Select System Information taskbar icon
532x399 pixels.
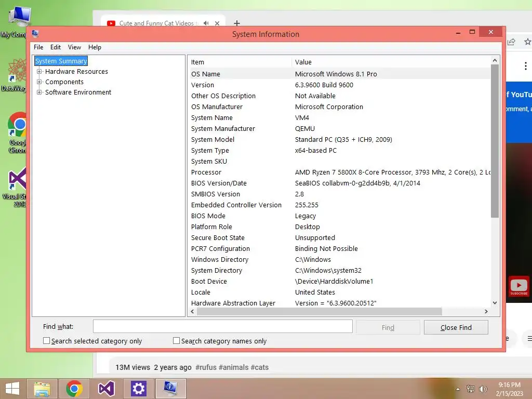tap(170, 389)
